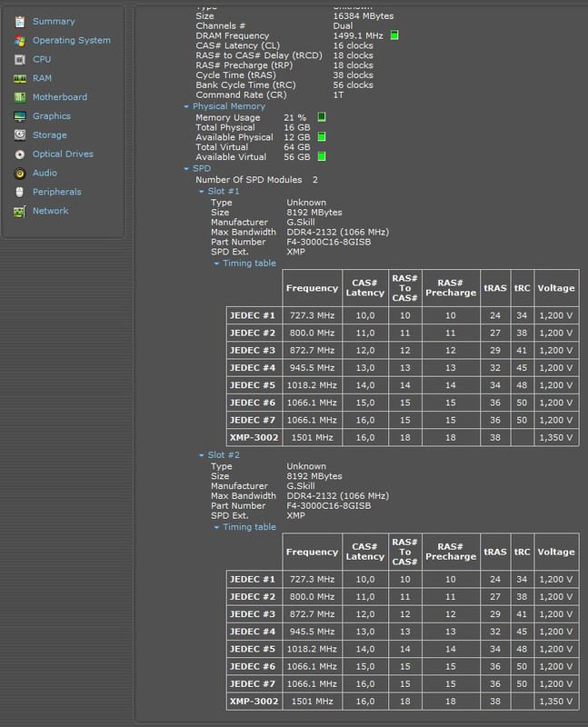
Task: Click the Slot #1 part number F4-3000C16-8GISB
Action: click(x=329, y=242)
